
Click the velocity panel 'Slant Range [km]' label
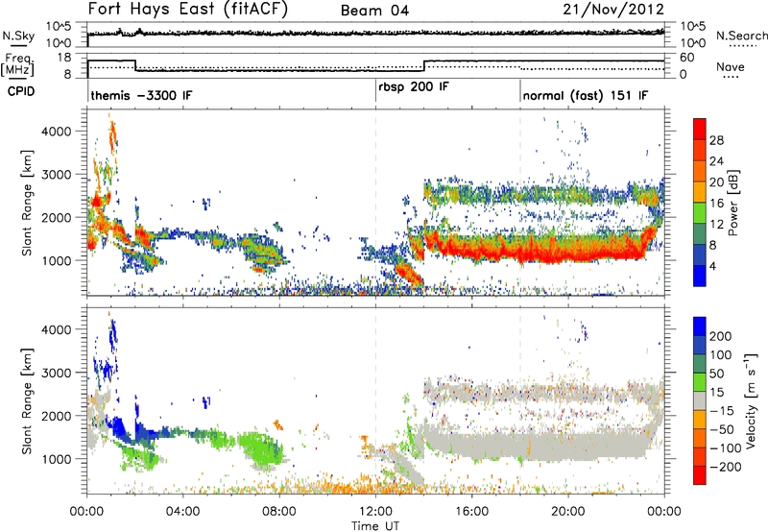click(x=27, y=401)
